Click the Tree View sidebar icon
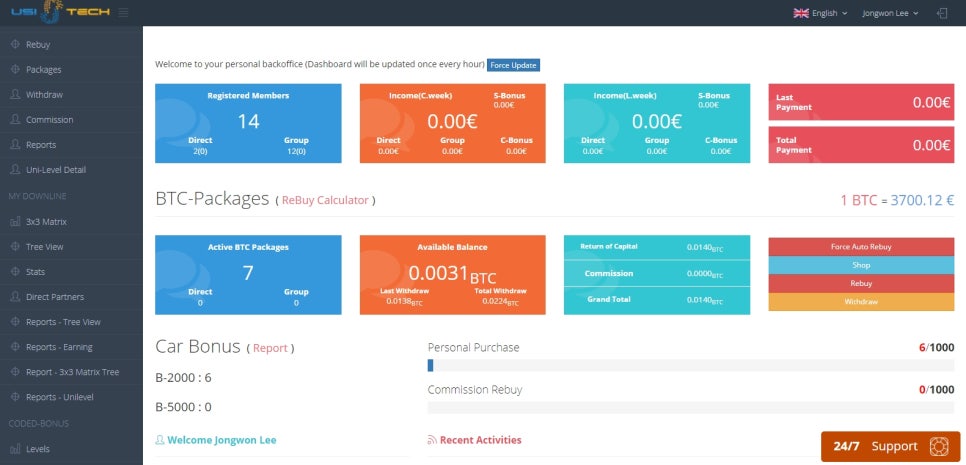 15,246
